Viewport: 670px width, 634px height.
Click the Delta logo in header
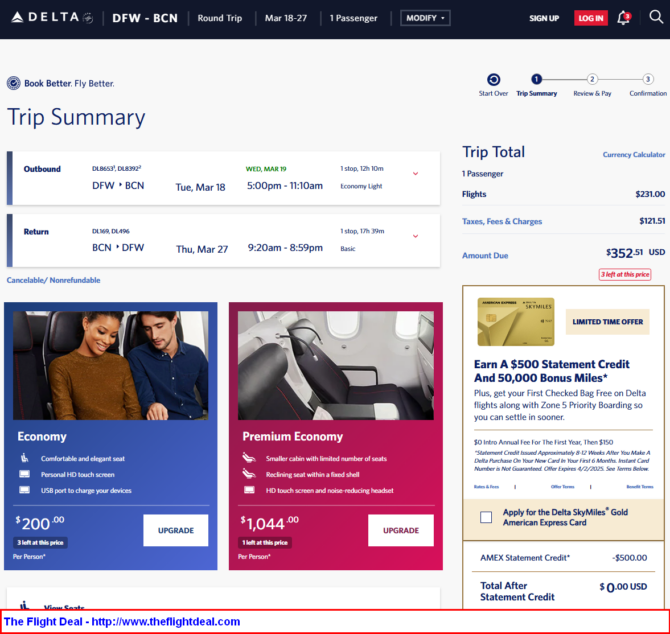52,18
